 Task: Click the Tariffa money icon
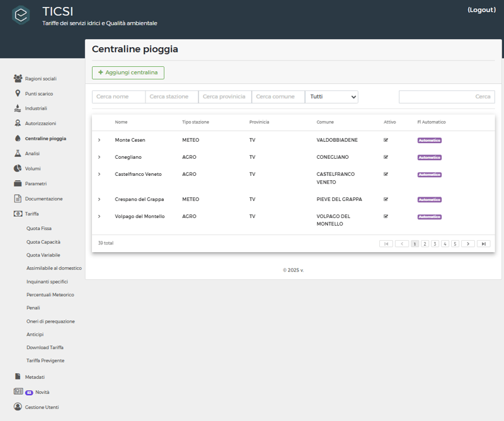pyautogui.click(x=18, y=214)
